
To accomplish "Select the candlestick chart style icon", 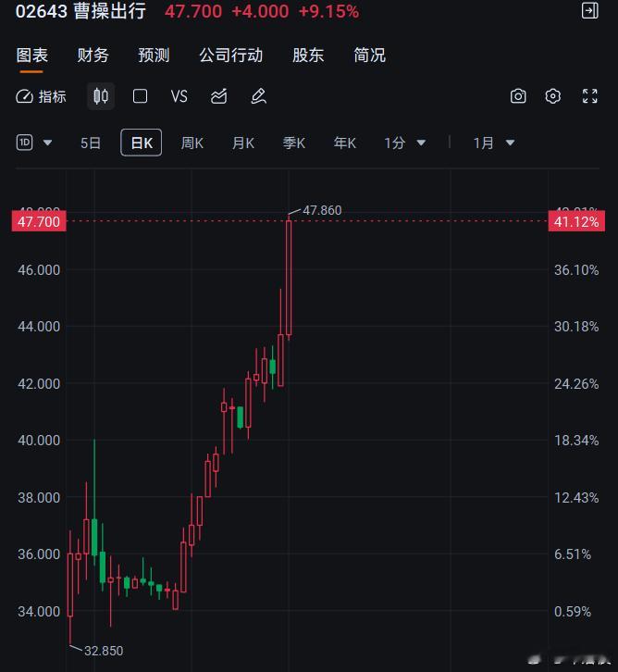I will pos(101,96).
